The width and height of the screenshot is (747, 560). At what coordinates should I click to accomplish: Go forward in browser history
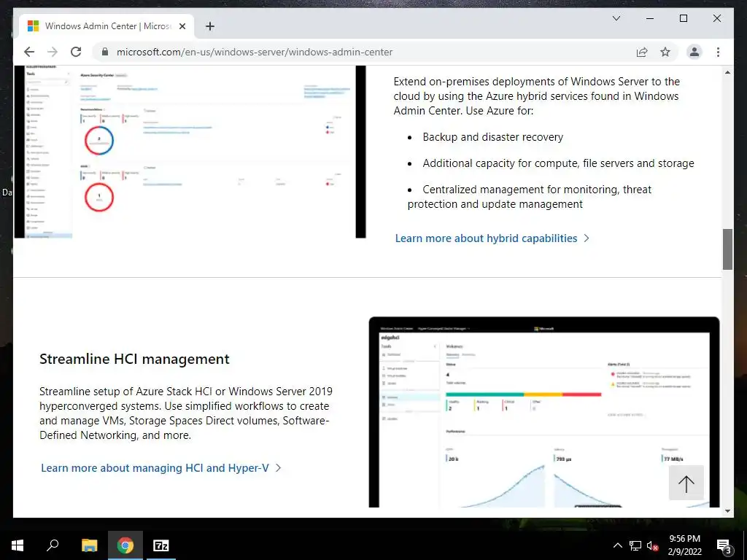point(53,52)
